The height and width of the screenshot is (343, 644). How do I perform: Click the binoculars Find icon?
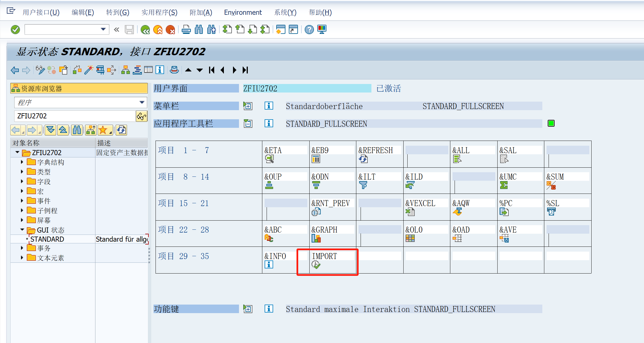click(199, 29)
